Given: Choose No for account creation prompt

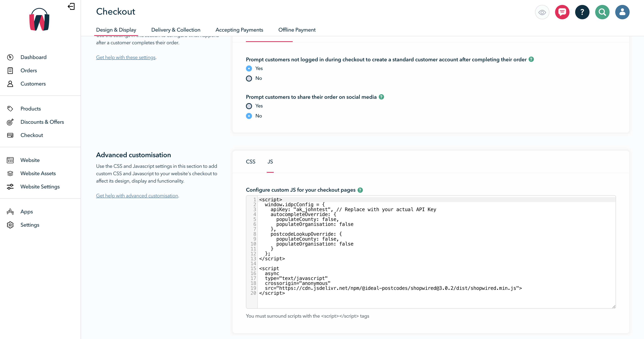Looking at the screenshot, I should click(249, 78).
